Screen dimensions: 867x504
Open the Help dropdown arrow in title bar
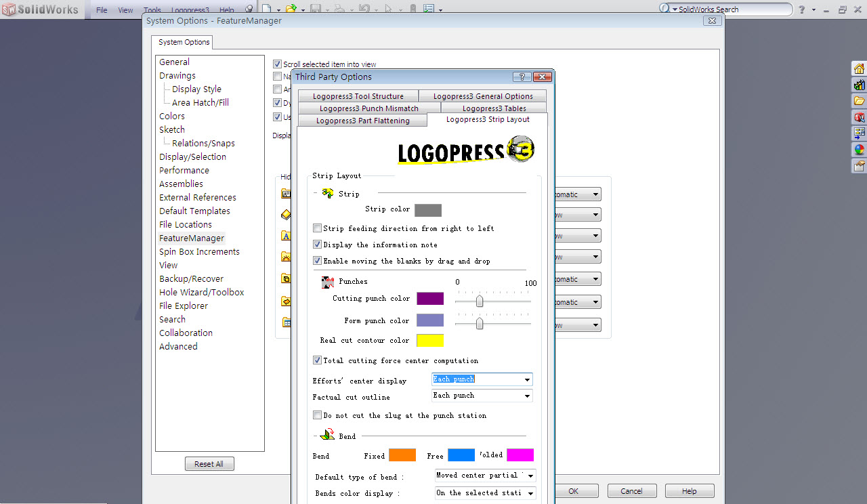tap(813, 10)
